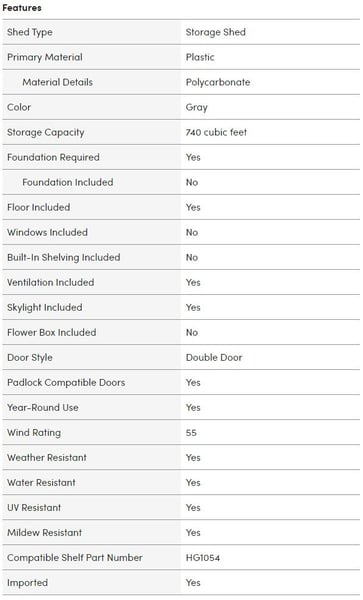363x600 pixels.
Task: Click the 740 cubic feet value
Action: [x=216, y=132]
